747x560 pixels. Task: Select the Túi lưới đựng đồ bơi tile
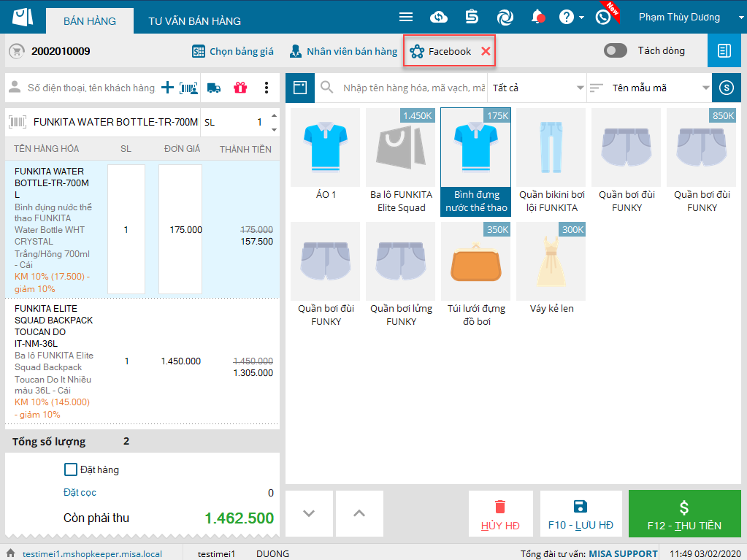(476, 275)
